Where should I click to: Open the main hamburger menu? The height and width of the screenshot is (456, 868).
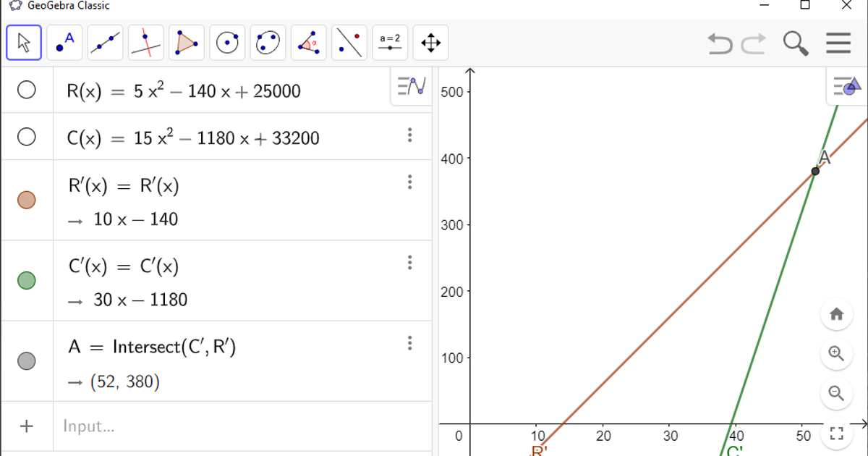[x=838, y=43]
